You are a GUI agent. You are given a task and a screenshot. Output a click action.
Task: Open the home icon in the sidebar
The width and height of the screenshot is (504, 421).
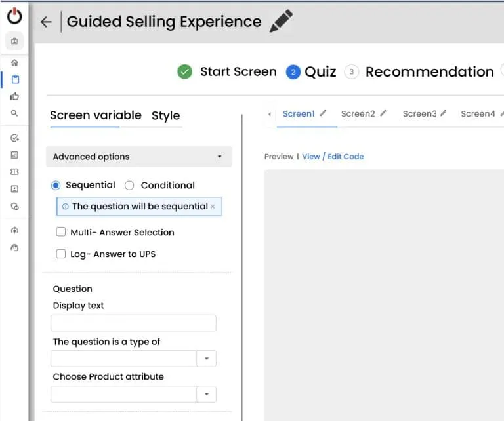coord(14,63)
